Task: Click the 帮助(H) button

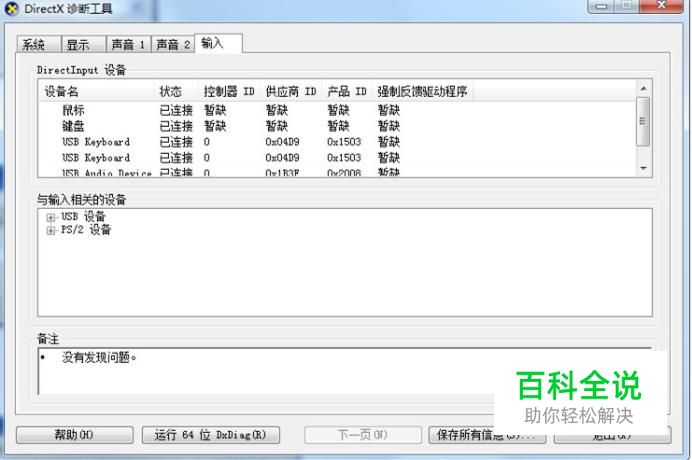Action: pyautogui.click(x=75, y=435)
